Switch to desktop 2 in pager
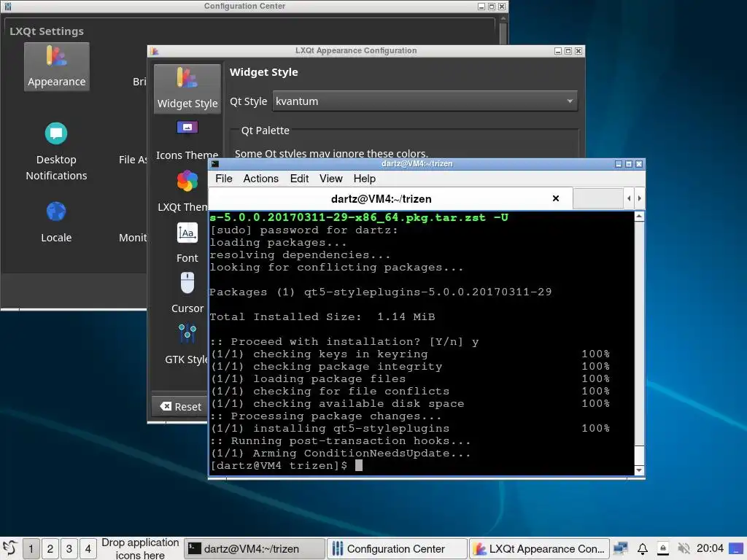The width and height of the screenshot is (747, 560). 50,548
